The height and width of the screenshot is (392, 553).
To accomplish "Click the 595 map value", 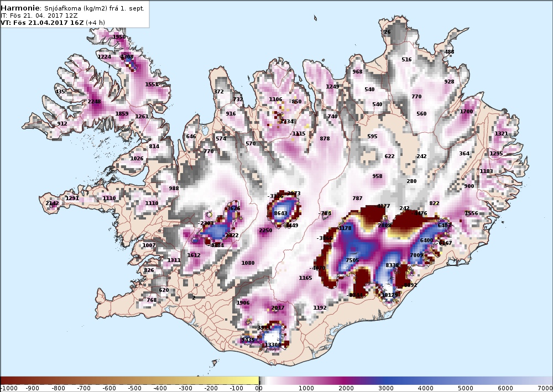I will point(372,137).
